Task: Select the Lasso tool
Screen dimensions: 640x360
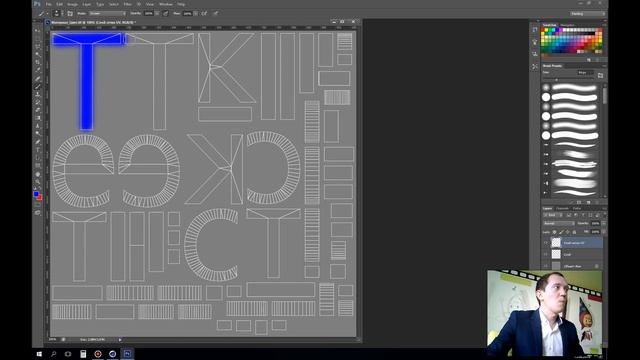Action: pos(38,47)
